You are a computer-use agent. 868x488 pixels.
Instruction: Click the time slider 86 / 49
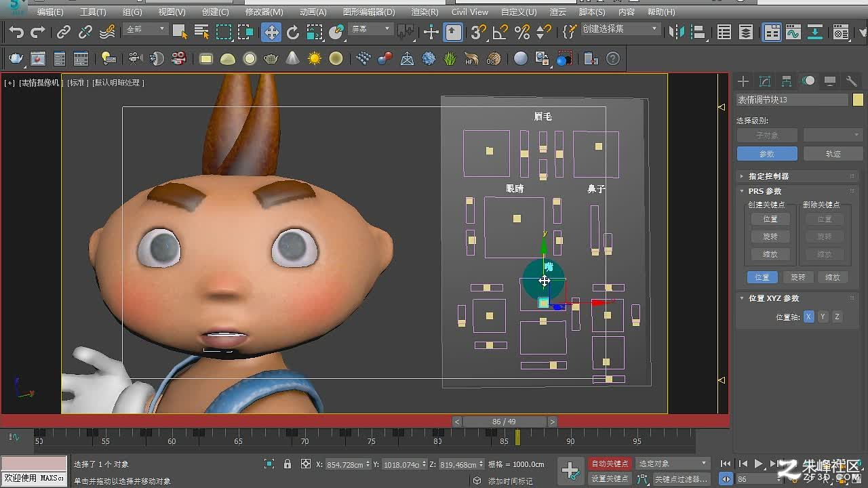click(x=504, y=422)
